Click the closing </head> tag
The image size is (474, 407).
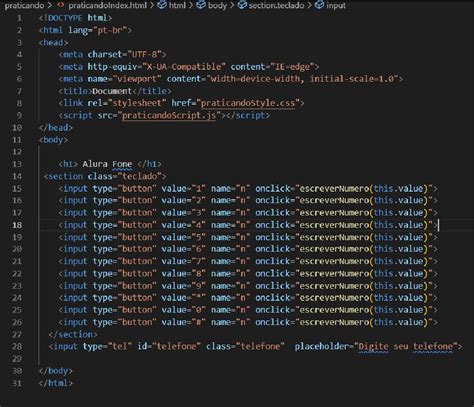(56, 128)
